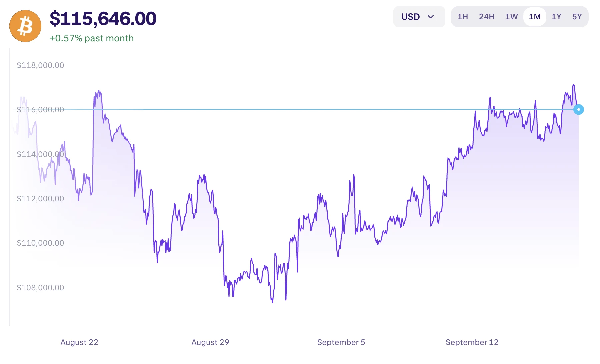Click the $112,000.00 axis label
This screenshot has width=600, height=364.
[40, 199]
